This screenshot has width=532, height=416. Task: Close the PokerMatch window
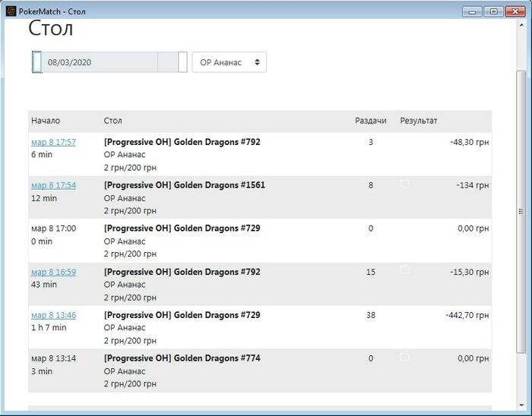515,11
